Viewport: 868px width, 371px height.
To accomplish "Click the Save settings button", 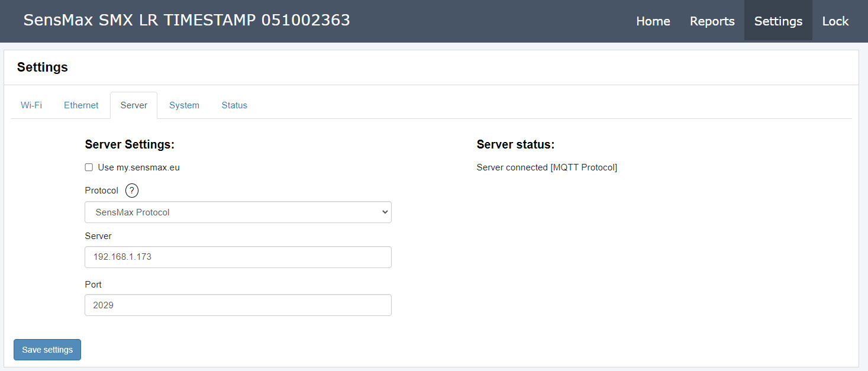I will tap(47, 350).
